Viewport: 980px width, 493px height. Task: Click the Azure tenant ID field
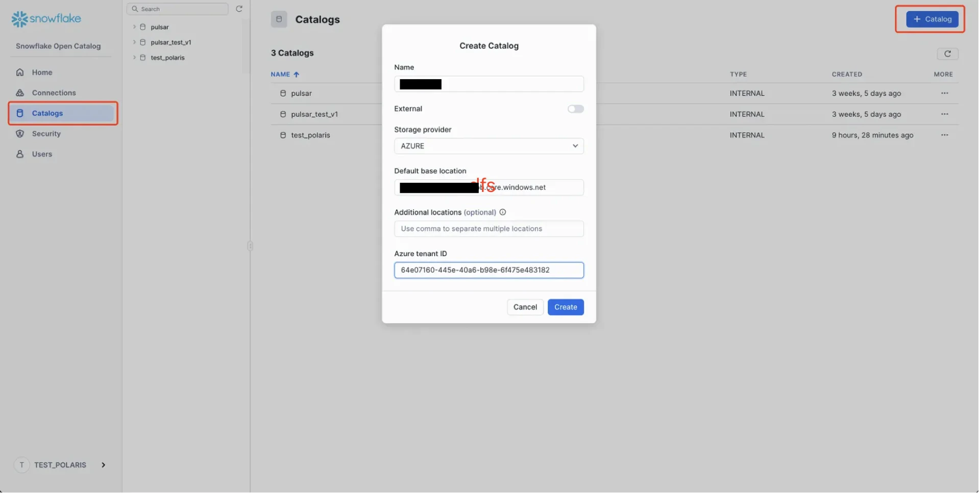coord(489,270)
